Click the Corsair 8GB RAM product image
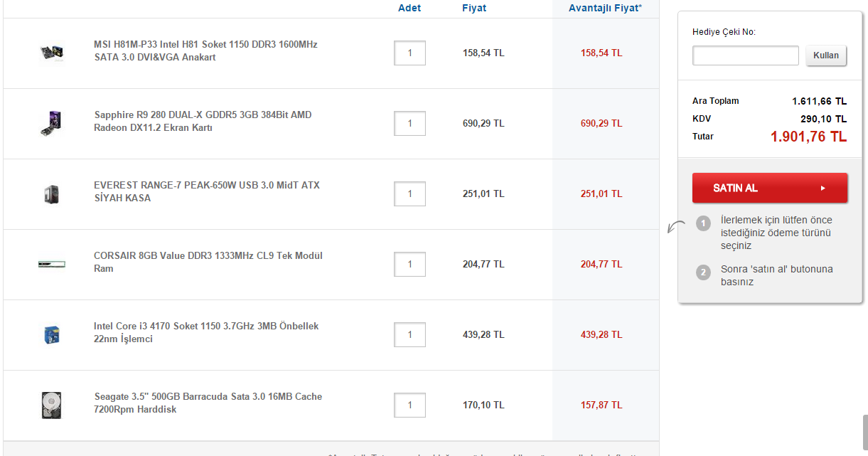This screenshot has width=868, height=456. click(52, 264)
